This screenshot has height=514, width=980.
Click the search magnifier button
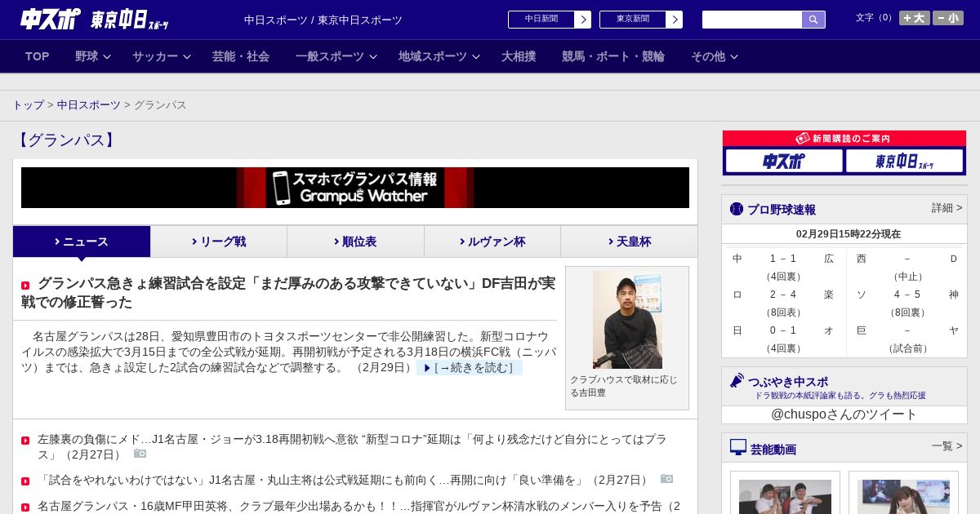(x=813, y=20)
